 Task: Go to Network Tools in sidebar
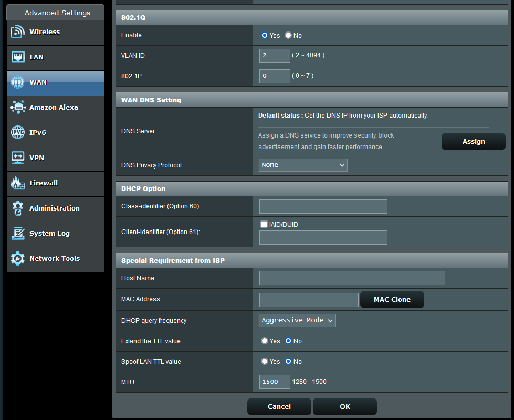click(54, 259)
